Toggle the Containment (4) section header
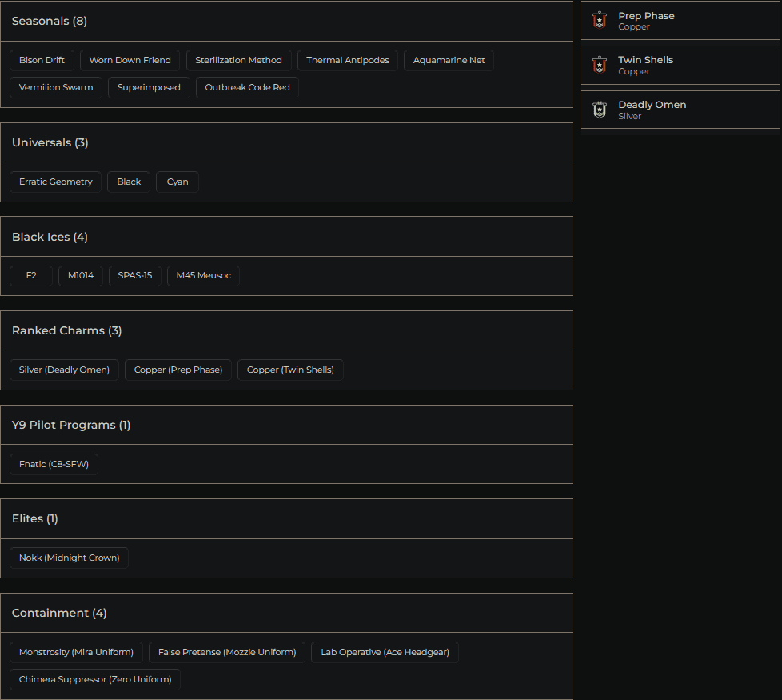 click(286, 613)
